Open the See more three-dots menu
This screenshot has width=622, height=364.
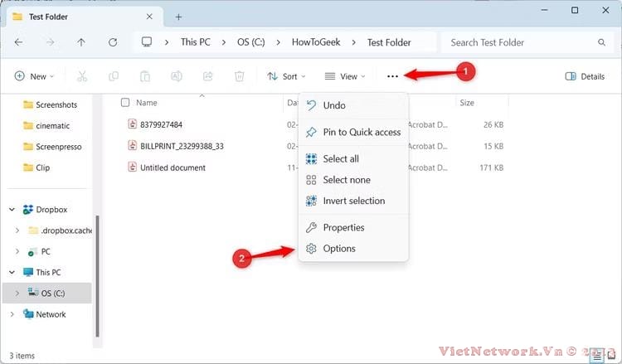click(x=392, y=76)
